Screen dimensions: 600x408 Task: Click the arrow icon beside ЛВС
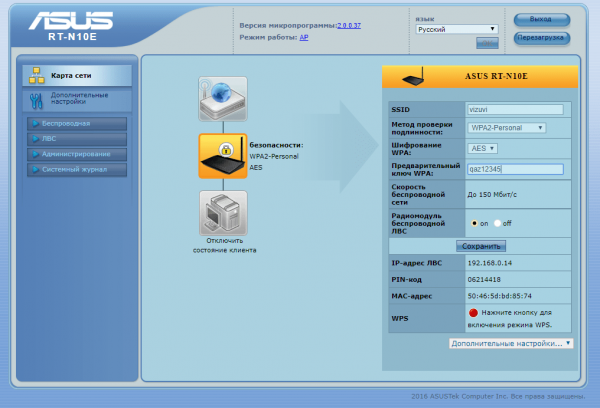pyautogui.click(x=36, y=139)
